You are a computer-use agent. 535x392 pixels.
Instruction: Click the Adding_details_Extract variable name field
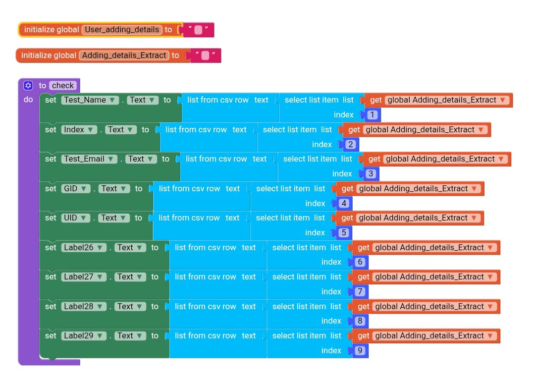124,56
